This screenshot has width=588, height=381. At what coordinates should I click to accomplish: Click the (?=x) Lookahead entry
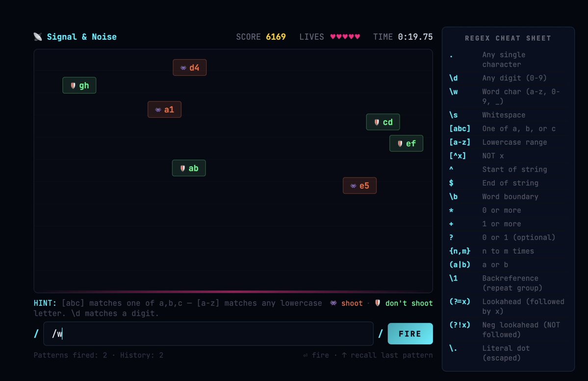[508, 306]
